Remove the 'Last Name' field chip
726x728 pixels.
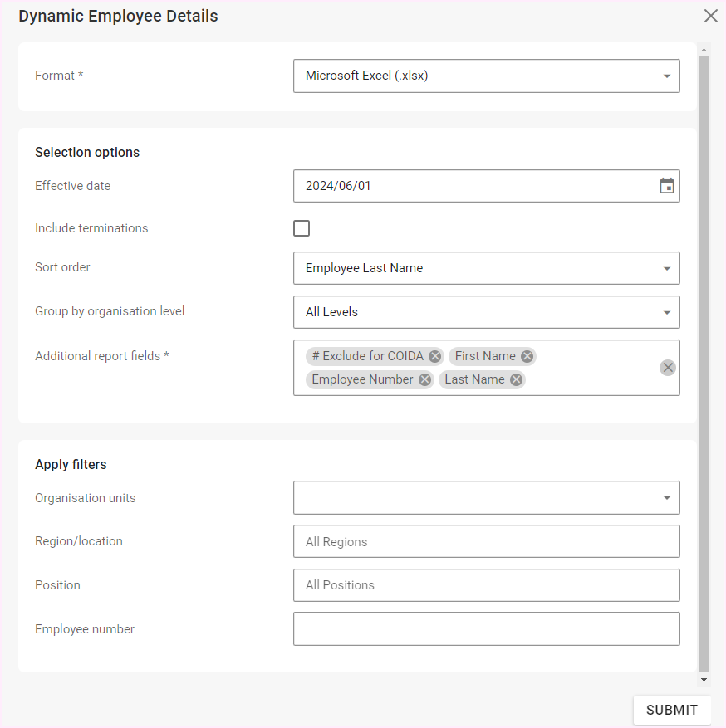[516, 379]
